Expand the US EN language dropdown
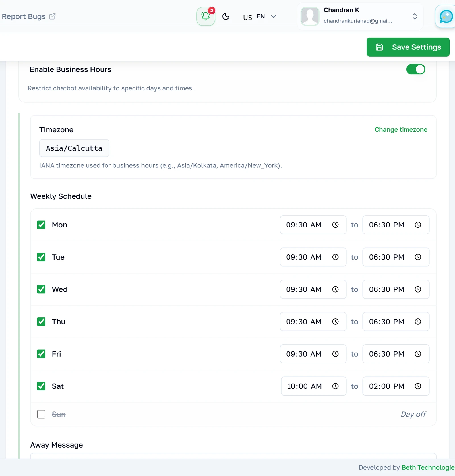 coord(259,16)
